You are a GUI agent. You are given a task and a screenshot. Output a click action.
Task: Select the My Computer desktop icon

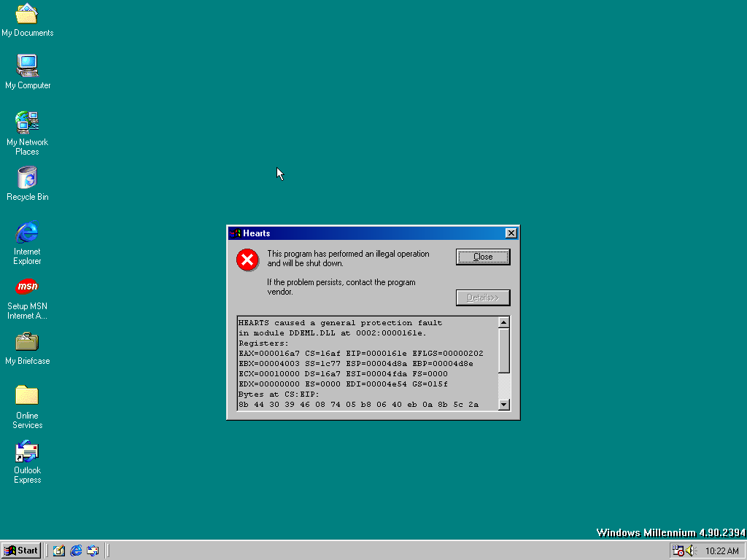pyautogui.click(x=27, y=66)
